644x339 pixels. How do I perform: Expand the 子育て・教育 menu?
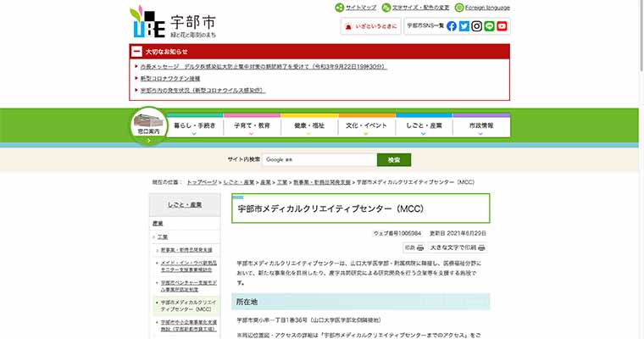pos(252,126)
